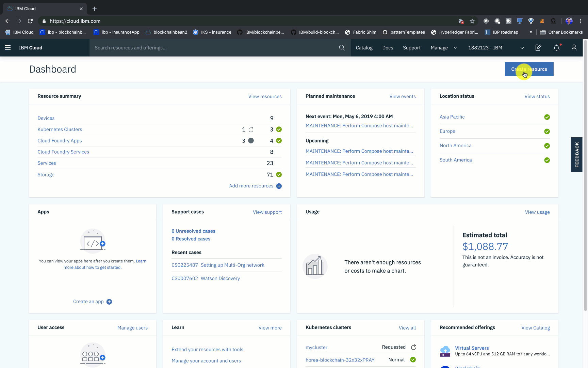
Task: Click the Services count 23
Action: [x=270, y=163]
